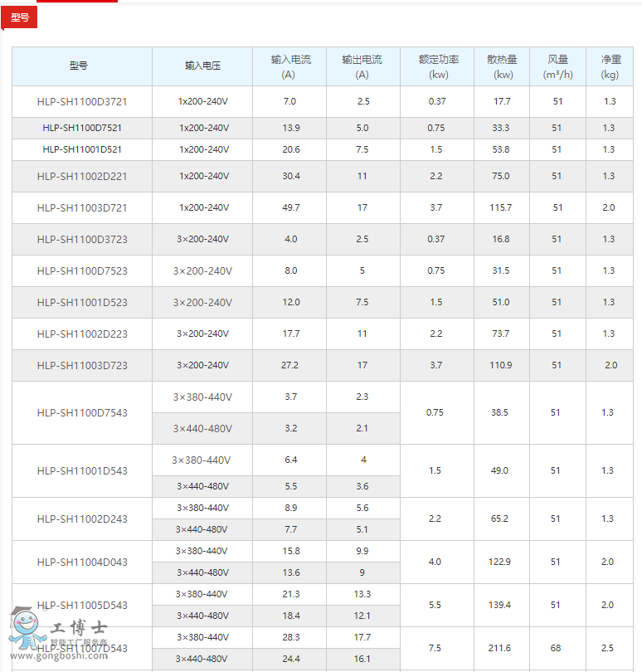
Task: Select model cell HLP-SH11001D523
Action: click(x=82, y=302)
